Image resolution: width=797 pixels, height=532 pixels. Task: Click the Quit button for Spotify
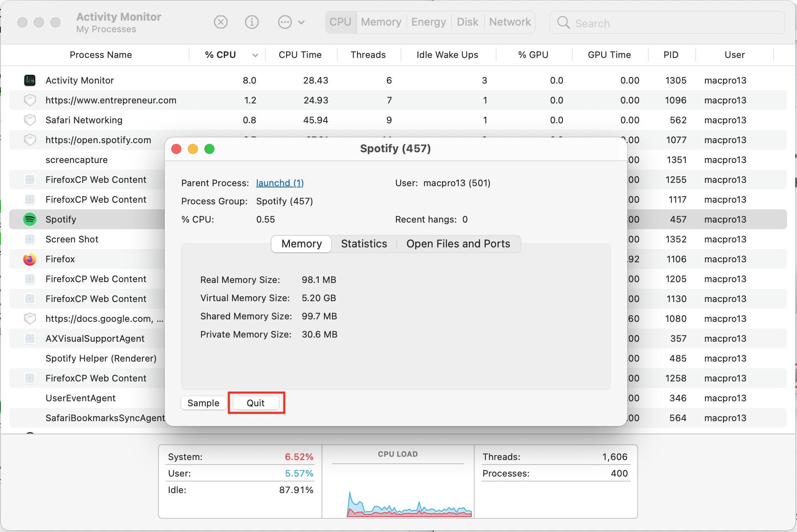pos(256,403)
